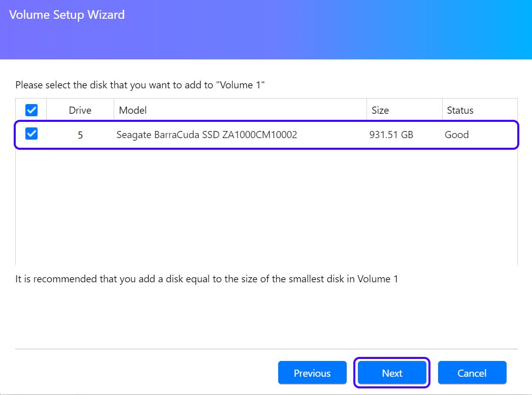Select the Seagate BarraCuda SSD model name
This screenshot has height=395, width=532.
point(207,135)
